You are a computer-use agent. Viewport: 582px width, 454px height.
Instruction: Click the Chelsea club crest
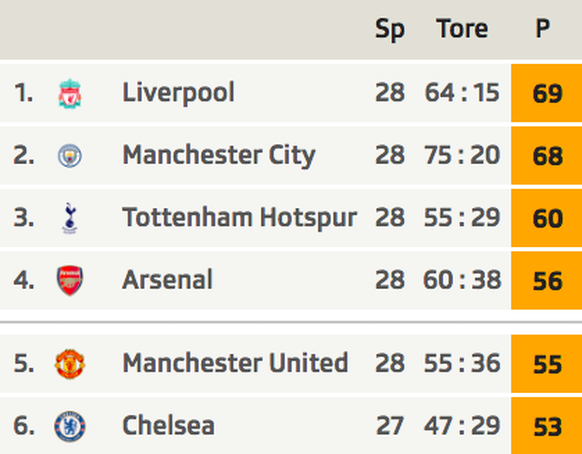[70, 426]
